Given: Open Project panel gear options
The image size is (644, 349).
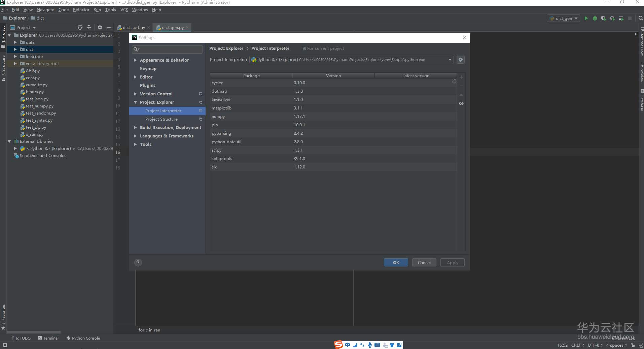Looking at the screenshot, I should (100, 27).
